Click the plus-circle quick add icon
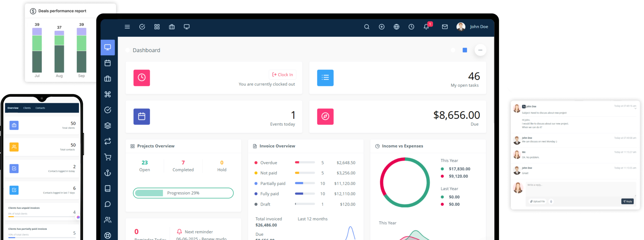Viewport: 644px width, 240px height. click(x=381, y=27)
